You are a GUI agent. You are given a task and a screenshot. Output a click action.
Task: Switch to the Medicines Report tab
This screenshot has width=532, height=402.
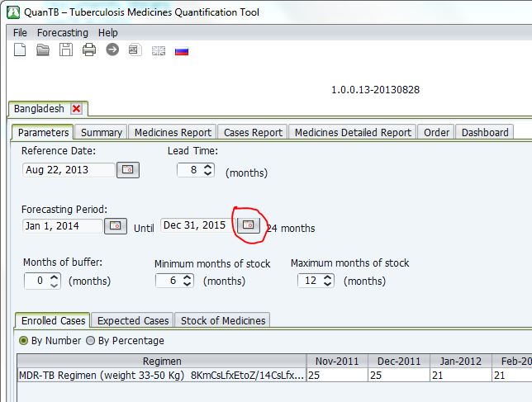pyautogui.click(x=173, y=132)
